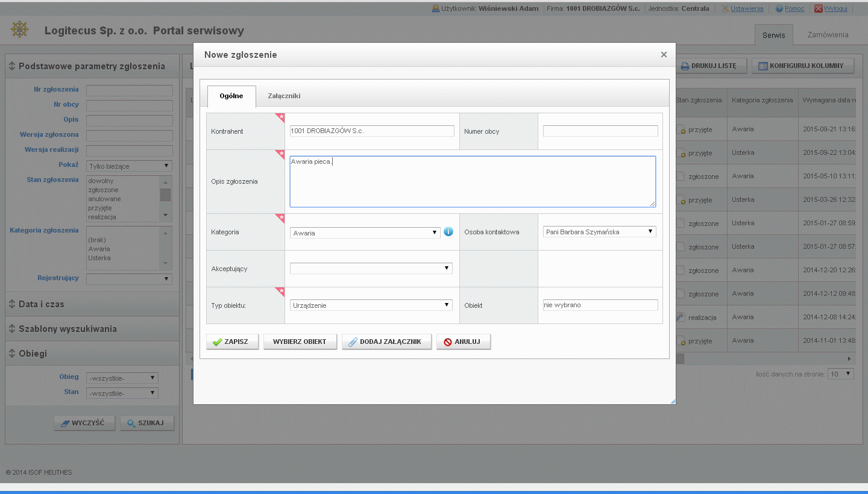Open the Obieg dropdown
Screen dimensions: 868x494
tap(122, 378)
